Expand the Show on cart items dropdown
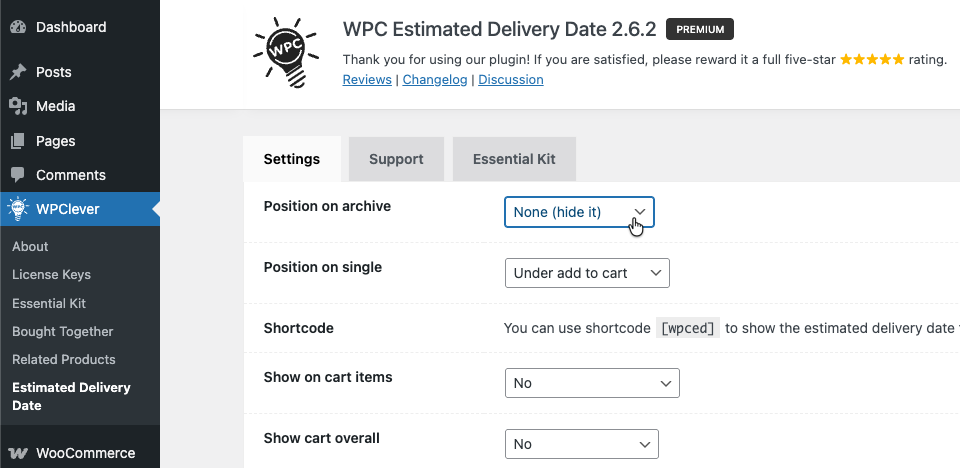 tap(591, 383)
